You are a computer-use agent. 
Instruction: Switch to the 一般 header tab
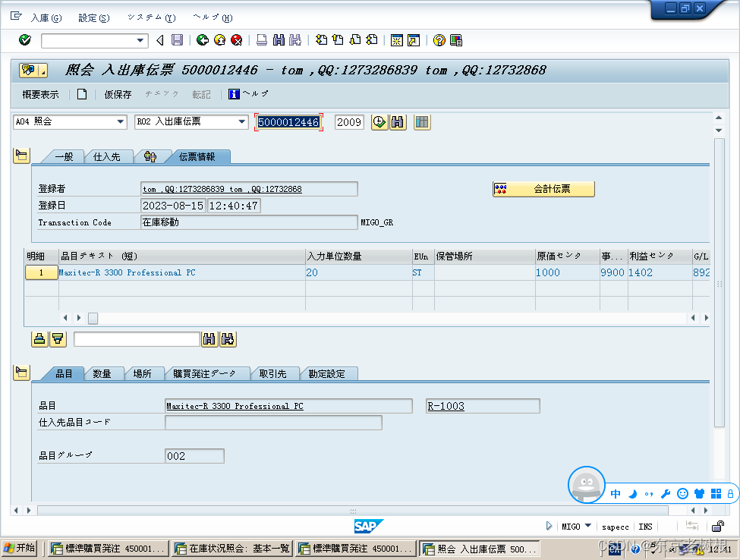(64, 157)
